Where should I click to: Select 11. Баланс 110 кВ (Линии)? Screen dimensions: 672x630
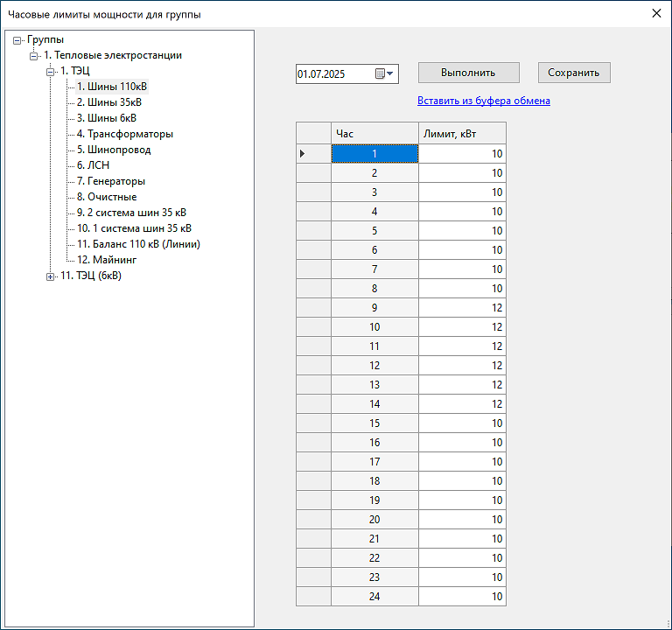point(138,244)
